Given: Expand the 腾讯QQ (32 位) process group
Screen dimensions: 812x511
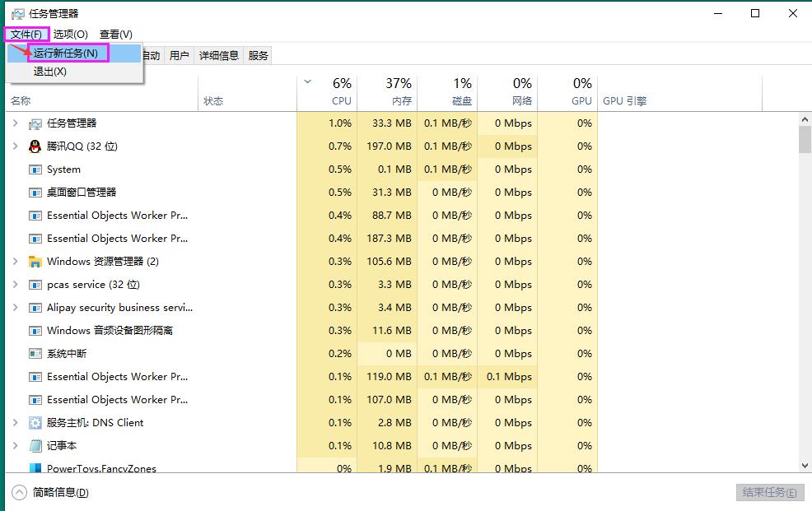Looking at the screenshot, I should click(x=15, y=146).
